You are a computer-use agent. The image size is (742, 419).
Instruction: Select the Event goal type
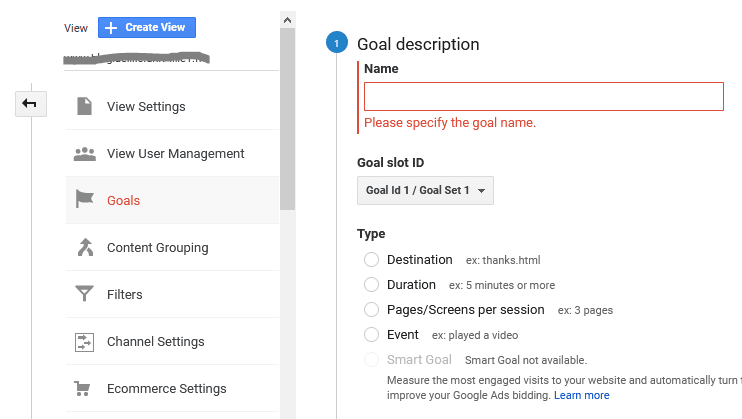coord(371,335)
